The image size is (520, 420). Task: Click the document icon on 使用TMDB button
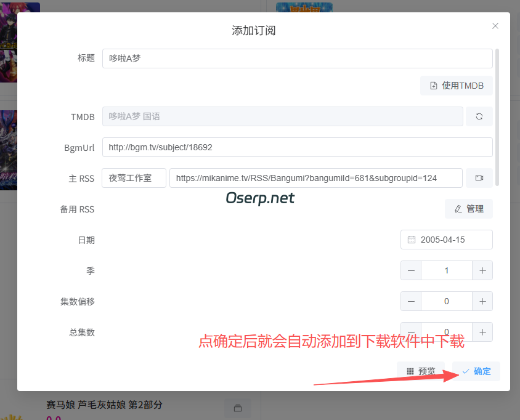[x=435, y=86]
